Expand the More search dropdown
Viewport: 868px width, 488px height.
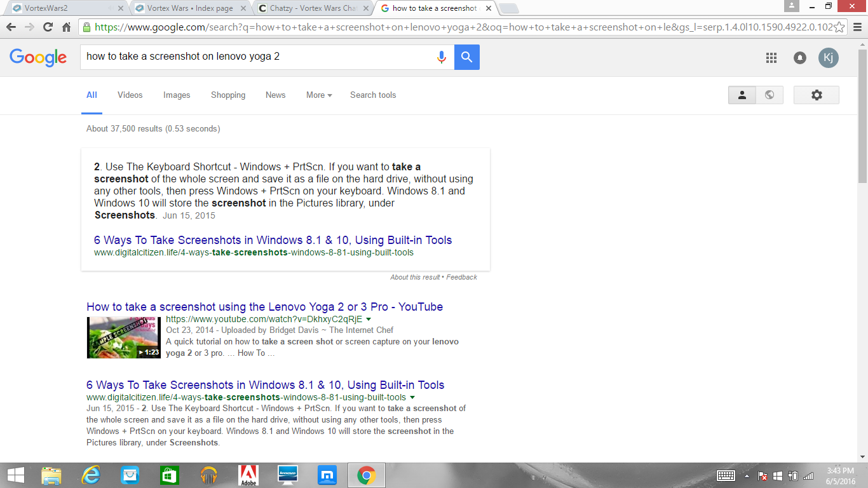pos(319,95)
